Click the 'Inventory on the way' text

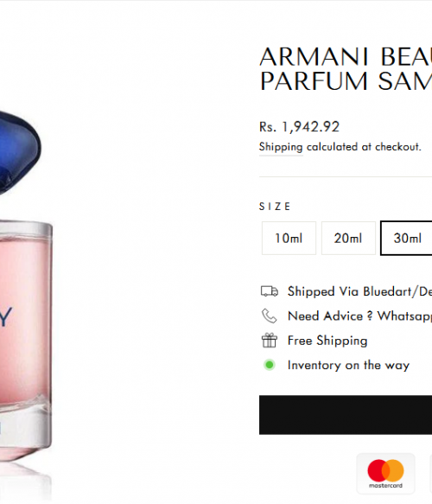pyautogui.click(x=348, y=365)
